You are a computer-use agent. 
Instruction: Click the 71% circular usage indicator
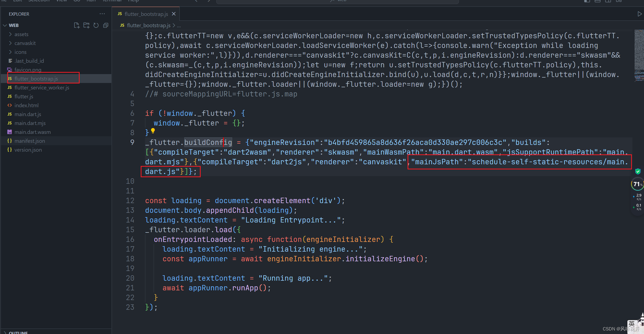(637, 184)
